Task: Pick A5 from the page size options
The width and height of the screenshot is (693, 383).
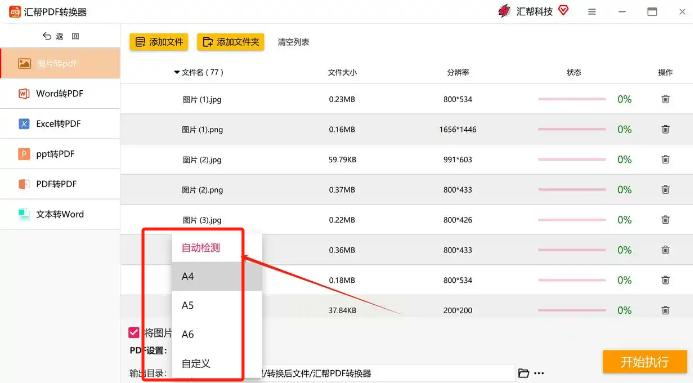Action: pyautogui.click(x=217, y=305)
